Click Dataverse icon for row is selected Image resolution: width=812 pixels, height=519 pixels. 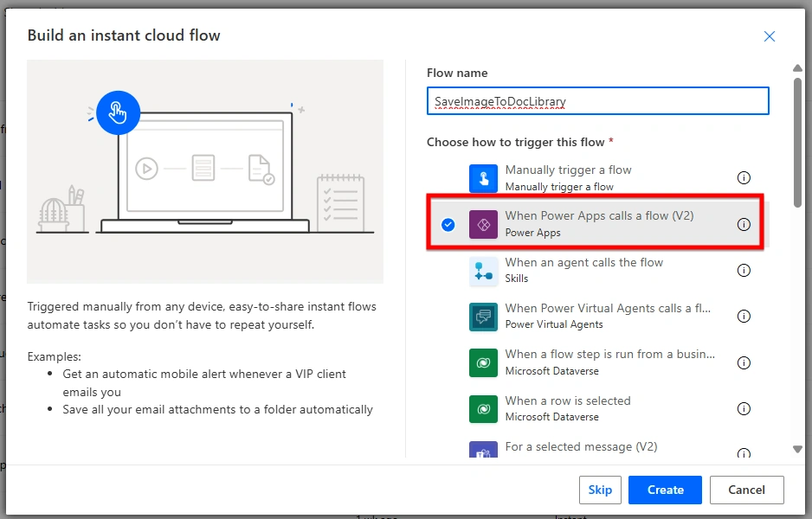point(483,409)
